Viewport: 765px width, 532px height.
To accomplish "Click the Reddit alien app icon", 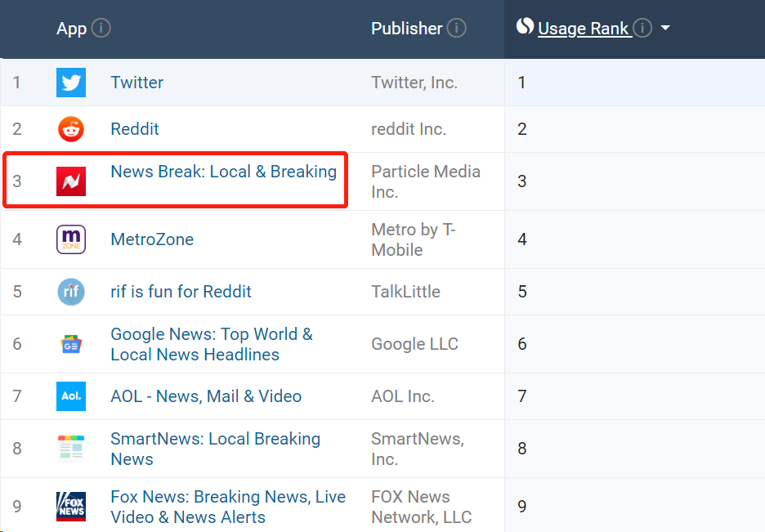I will (71, 129).
